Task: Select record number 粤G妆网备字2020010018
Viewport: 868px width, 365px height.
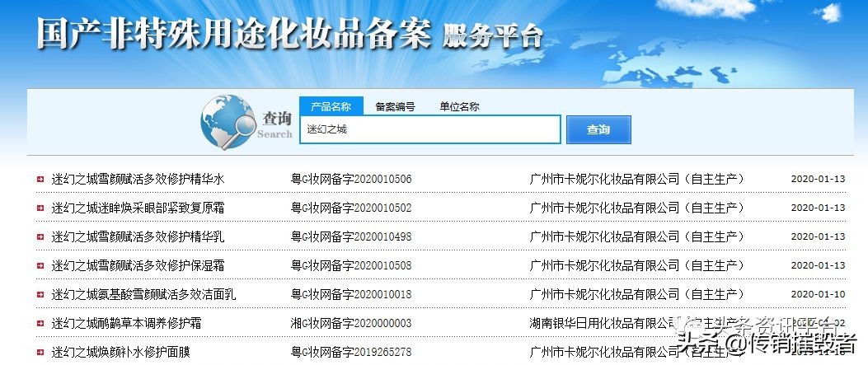Action: coord(351,294)
